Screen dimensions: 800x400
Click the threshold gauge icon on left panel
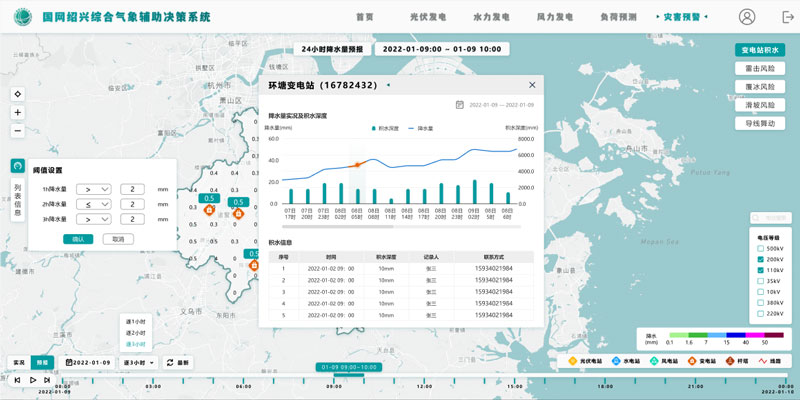point(17,166)
